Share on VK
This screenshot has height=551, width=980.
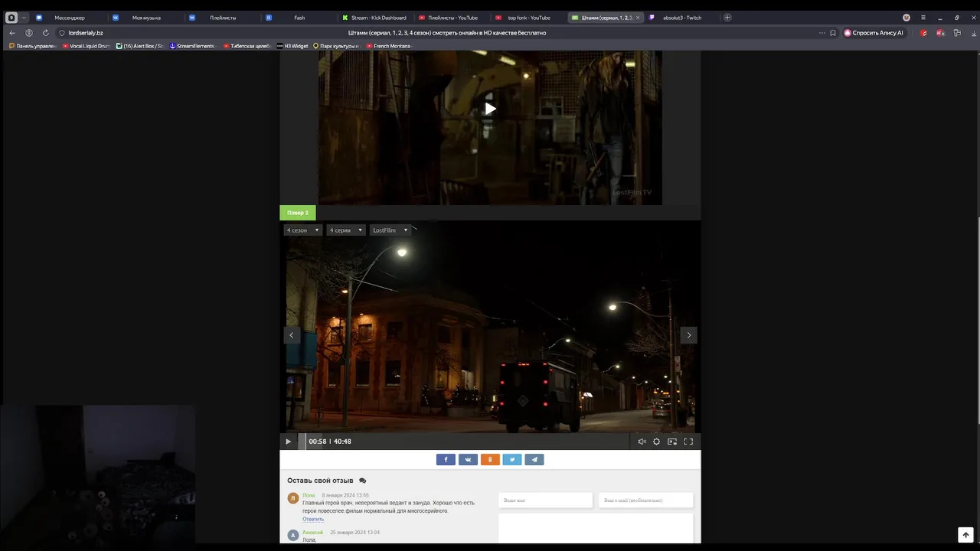(x=468, y=460)
